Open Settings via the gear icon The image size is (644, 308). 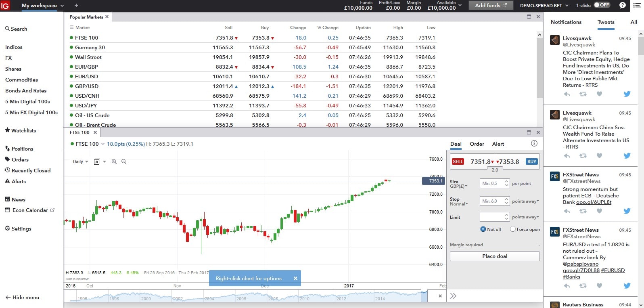pos(18,228)
